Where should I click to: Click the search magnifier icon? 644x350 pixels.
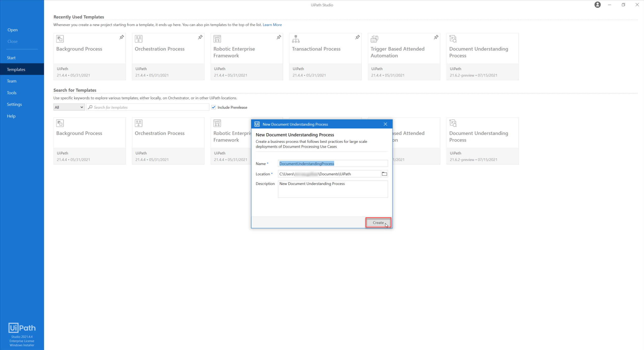[90, 107]
